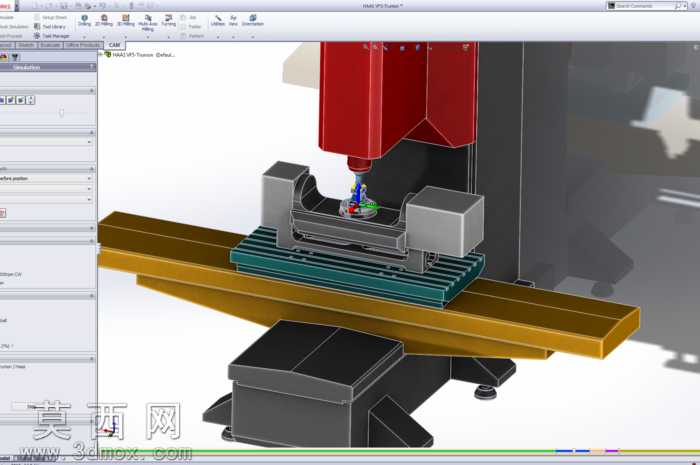The height and width of the screenshot is (465, 700).
Task: Click the Pattern item in ribbon
Action: pyautogui.click(x=192, y=36)
